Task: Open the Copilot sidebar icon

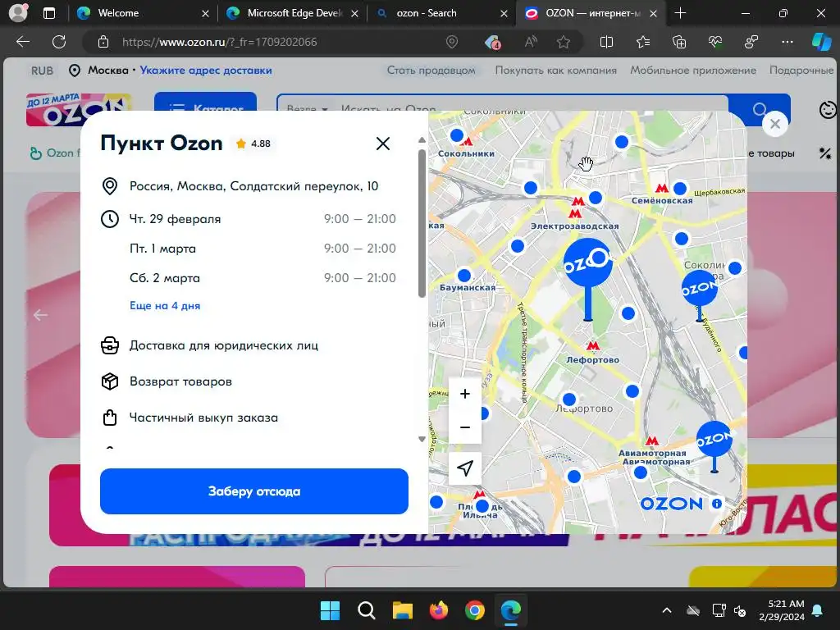Action: (821, 42)
